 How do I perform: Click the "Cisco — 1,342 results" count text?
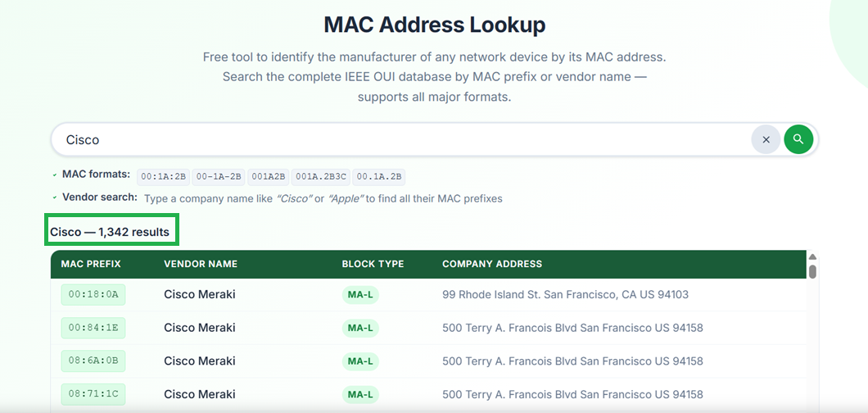[x=110, y=233]
